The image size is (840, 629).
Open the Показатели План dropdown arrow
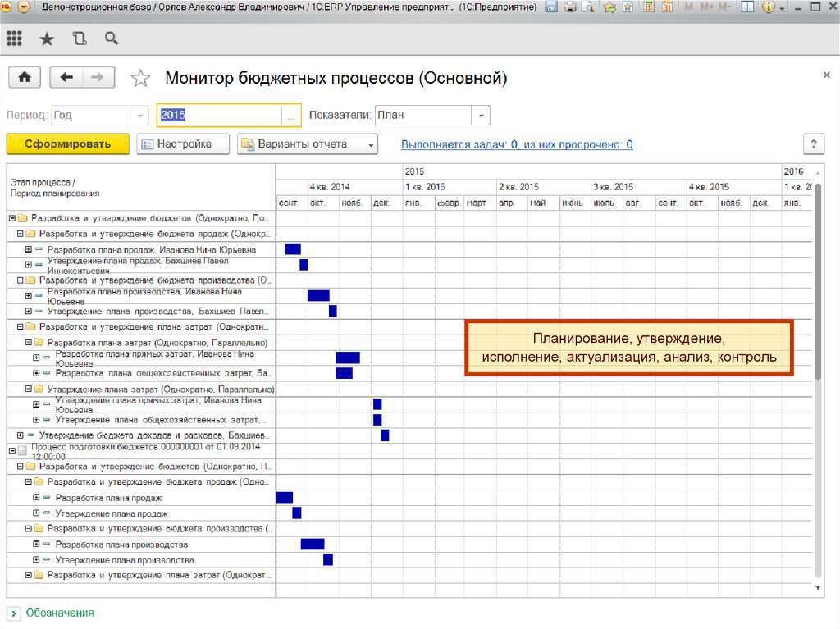482,116
